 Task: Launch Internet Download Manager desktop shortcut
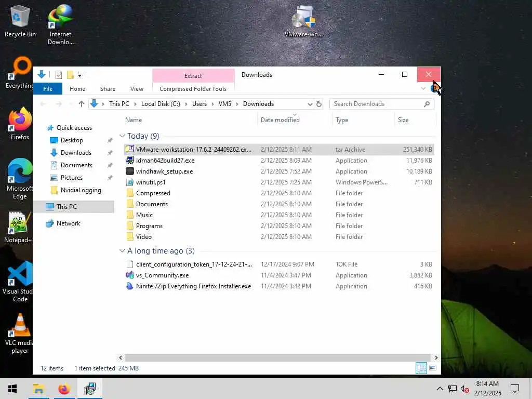coord(60,24)
